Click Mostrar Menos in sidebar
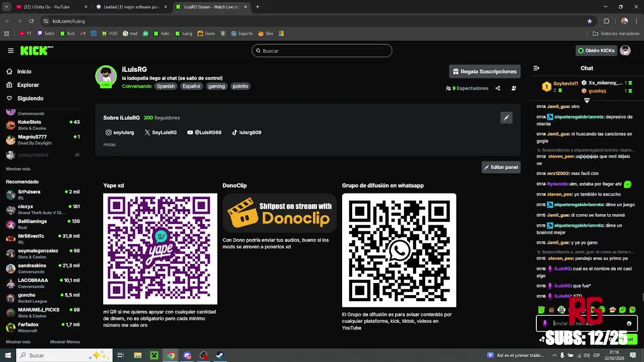The image size is (644, 362). click(65, 342)
